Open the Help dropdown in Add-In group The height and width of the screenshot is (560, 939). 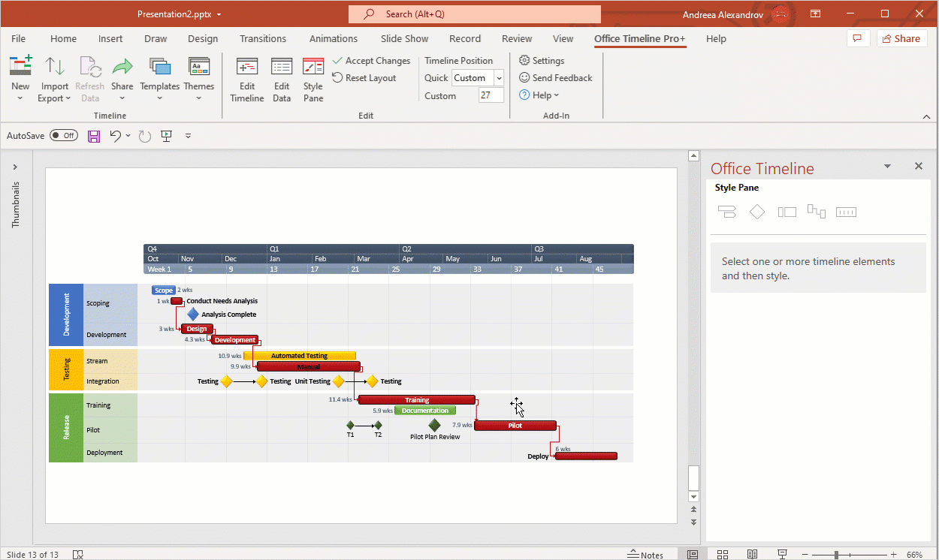click(x=539, y=95)
